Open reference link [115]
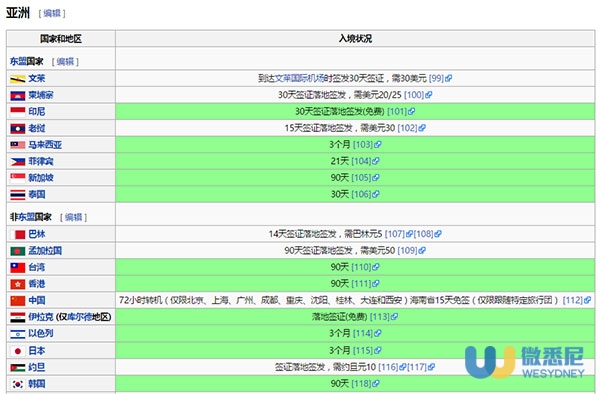Image resolution: width=600 pixels, height=394 pixels. [x=363, y=350]
